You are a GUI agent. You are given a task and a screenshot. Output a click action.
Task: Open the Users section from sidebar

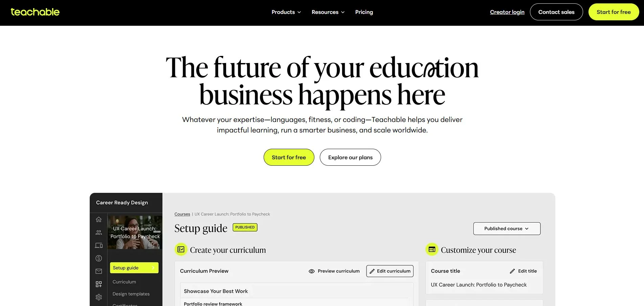(98, 232)
